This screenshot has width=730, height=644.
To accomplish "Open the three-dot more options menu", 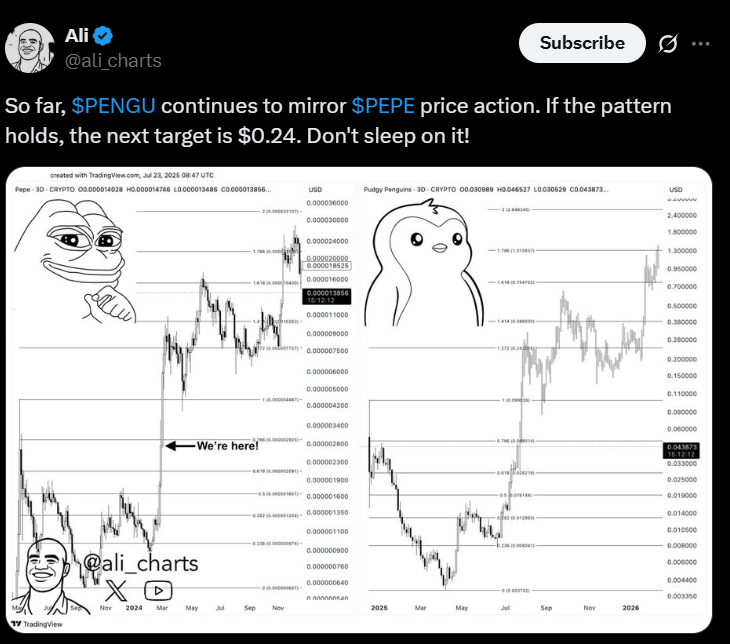I will coord(700,44).
